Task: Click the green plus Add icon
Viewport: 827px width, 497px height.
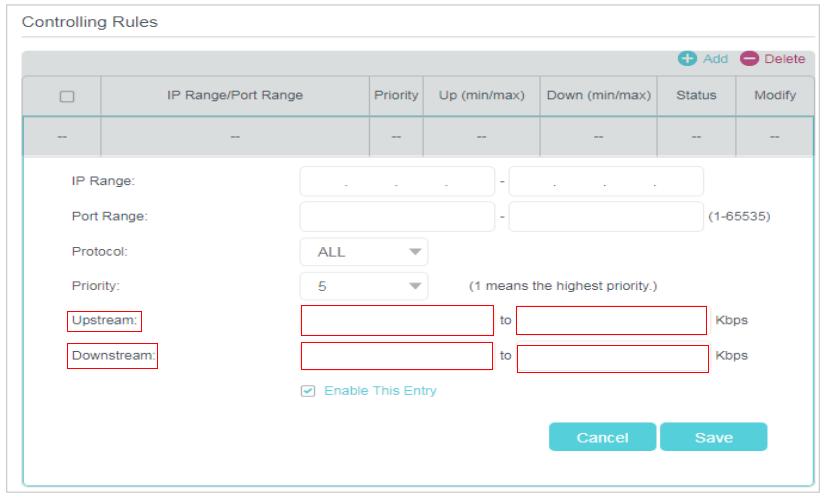Action: 687,59
